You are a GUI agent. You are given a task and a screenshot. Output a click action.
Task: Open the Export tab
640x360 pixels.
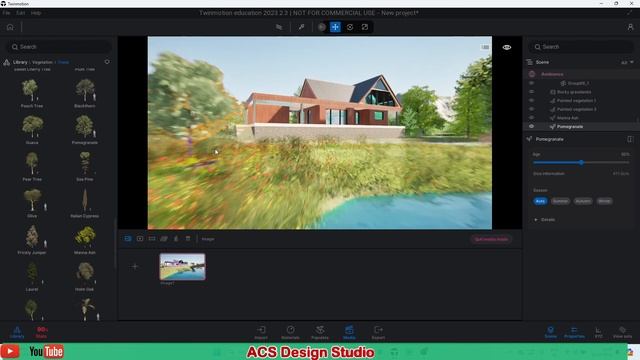[x=378, y=332]
